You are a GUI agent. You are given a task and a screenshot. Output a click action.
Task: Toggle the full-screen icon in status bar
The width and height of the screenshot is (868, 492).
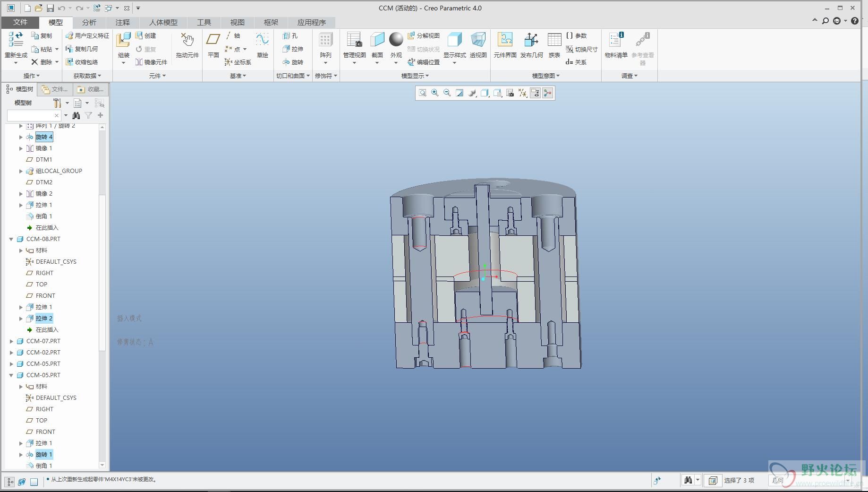click(34, 482)
